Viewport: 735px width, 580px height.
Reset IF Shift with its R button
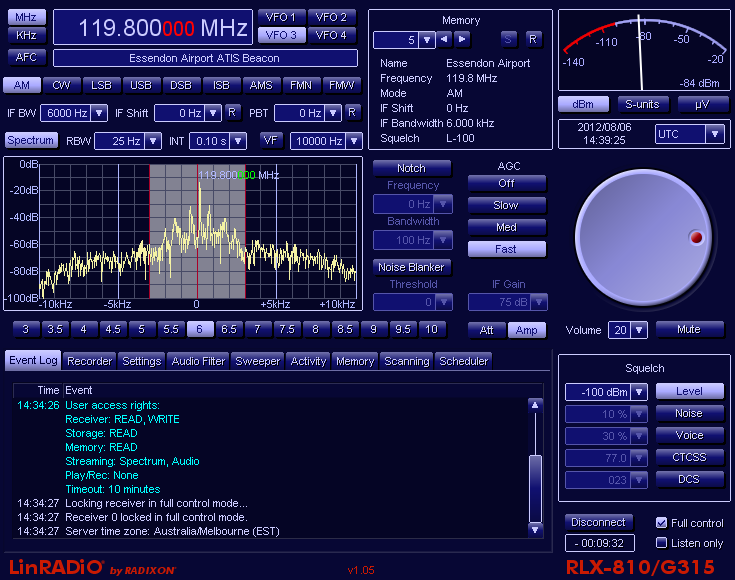(x=232, y=113)
